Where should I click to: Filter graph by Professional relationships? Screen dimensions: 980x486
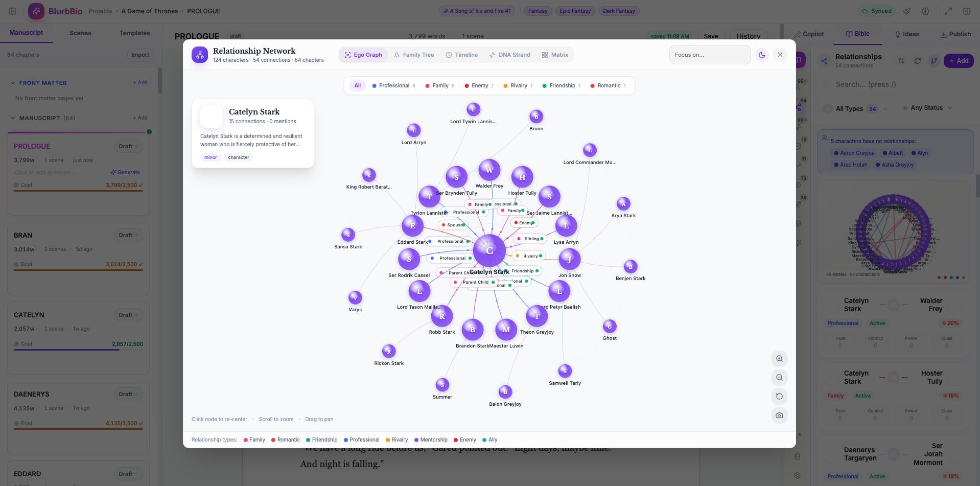(x=393, y=86)
